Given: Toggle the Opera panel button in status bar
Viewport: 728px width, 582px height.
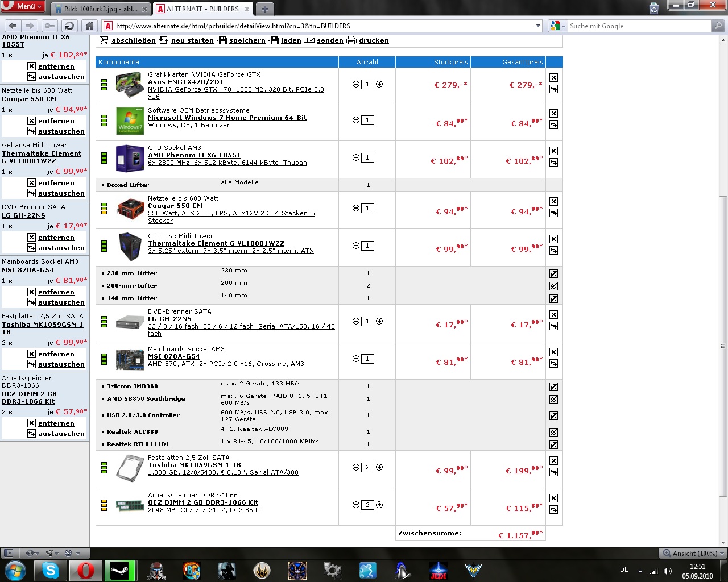Looking at the screenshot, I should (x=8, y=553).
